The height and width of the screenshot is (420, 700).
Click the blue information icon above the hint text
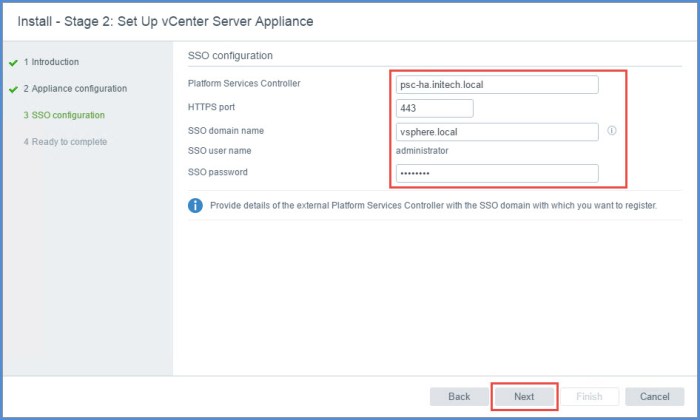[196, 206]
